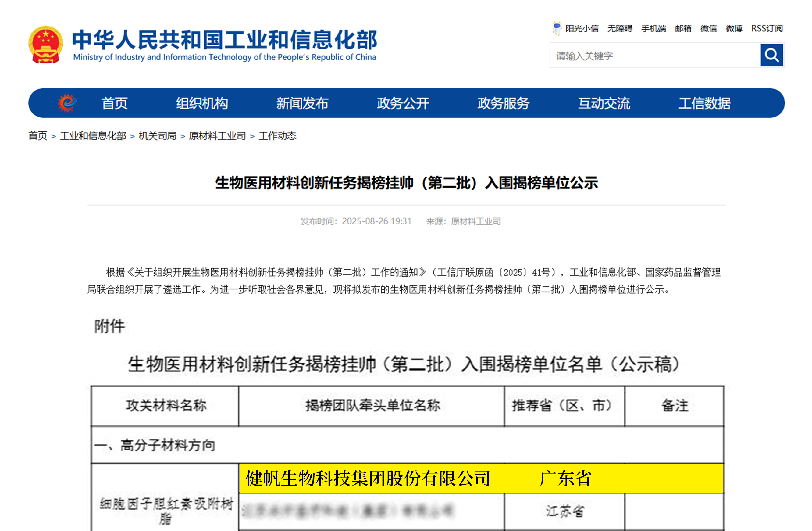Click the 微信 link in top bar
812x531 pixels.
pos(708,28)
